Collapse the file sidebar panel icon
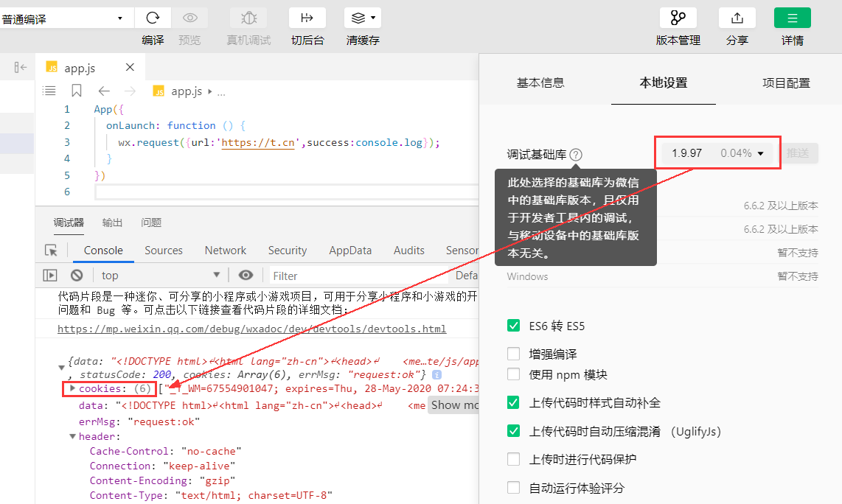The height and width of the screenshot is (504, 842). [x=21, y=67]
